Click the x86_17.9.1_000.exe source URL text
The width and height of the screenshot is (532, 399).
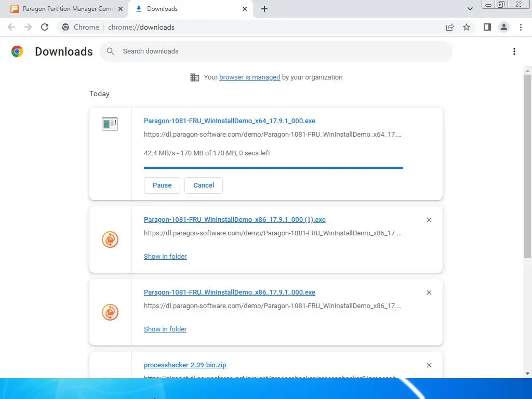tap(272, 305)
